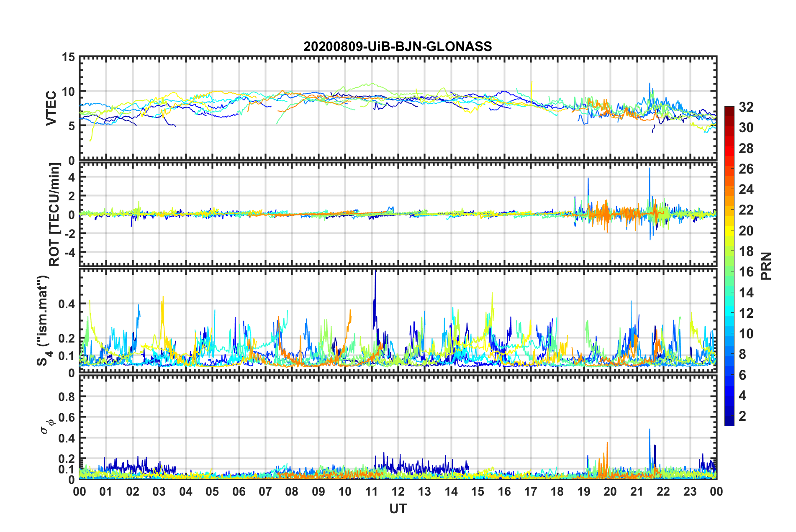Click x-axis tick label 21
Image resolution: width=796 pixels, height=532 pixels.
click(x=637, y=491)
